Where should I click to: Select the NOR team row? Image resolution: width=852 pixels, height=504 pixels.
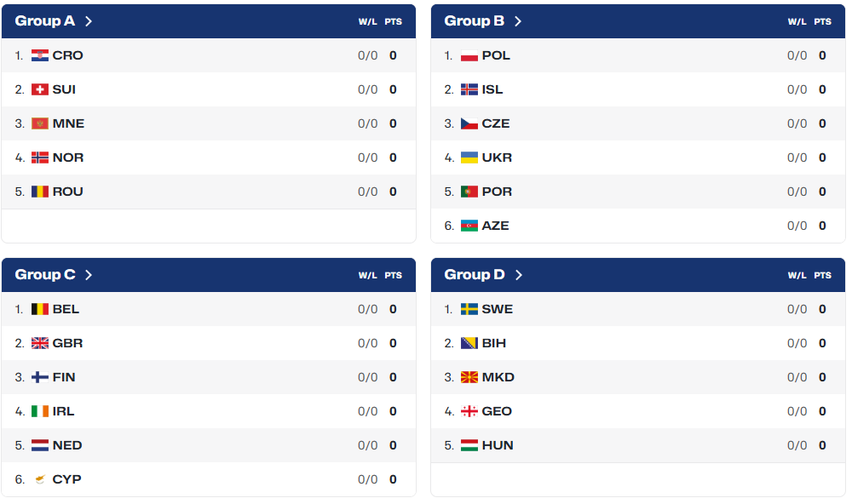[209, 157]
